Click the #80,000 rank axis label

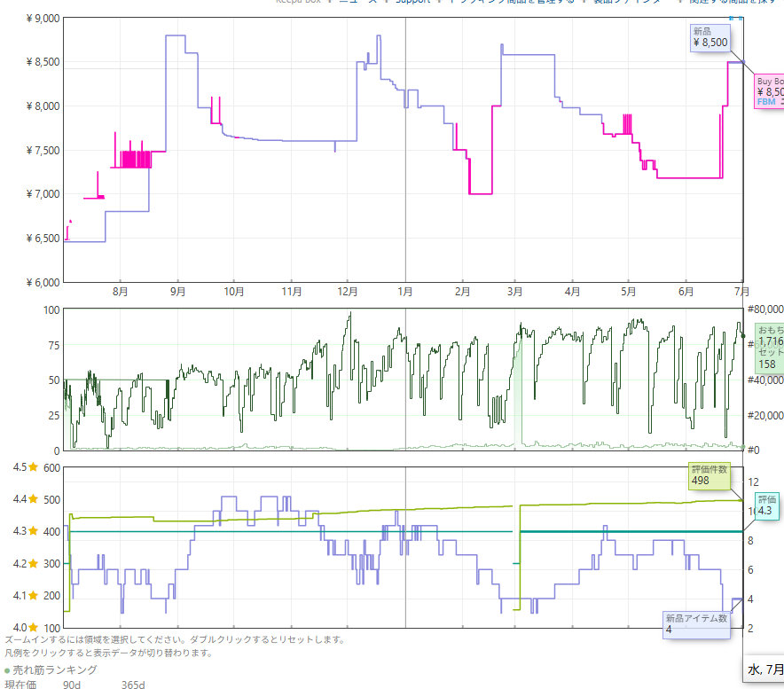(765, 309)
